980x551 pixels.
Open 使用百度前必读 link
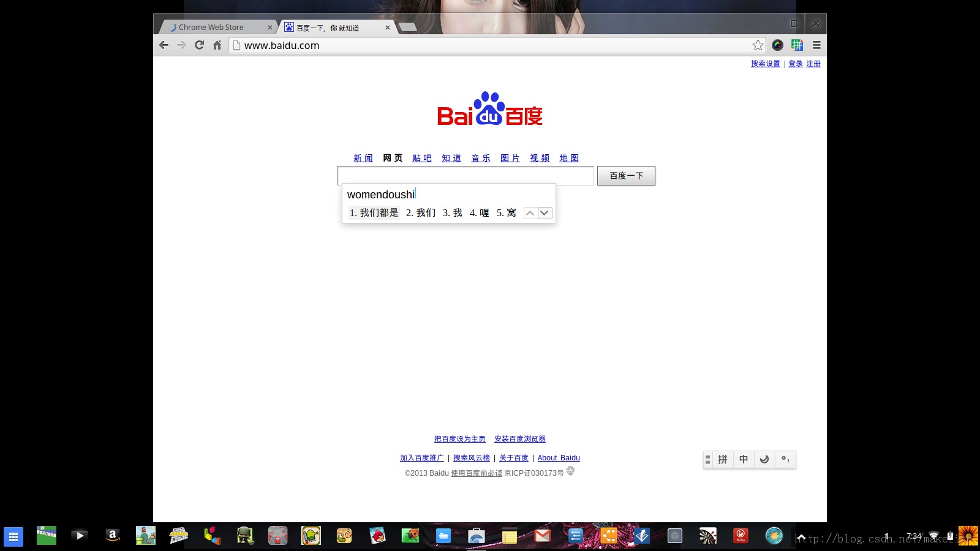tap(477, 473)
